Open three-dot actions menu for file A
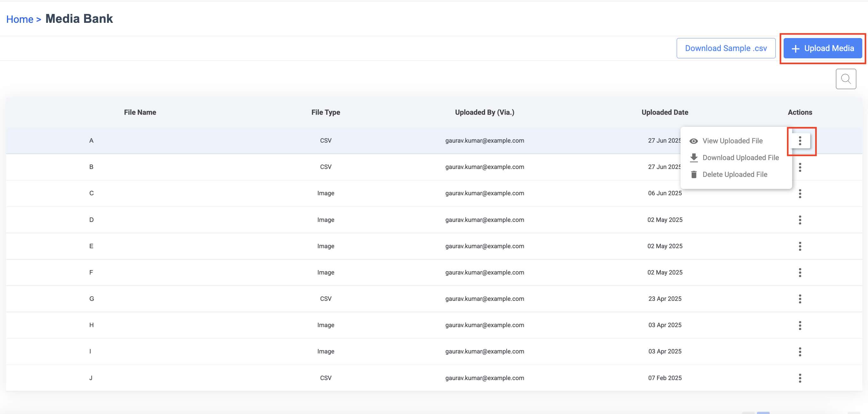Image resolution: width=868 pixels, height=414 pixels. pyautogui.click(x=799, y=141)
